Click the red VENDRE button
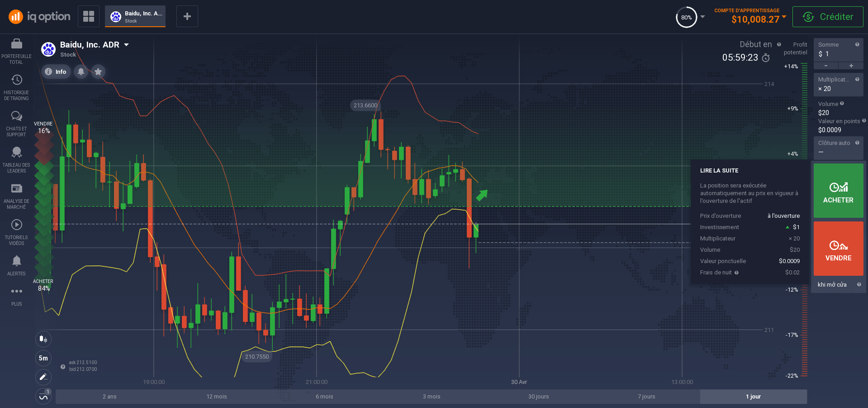868x408 pixels. [838, 249]
